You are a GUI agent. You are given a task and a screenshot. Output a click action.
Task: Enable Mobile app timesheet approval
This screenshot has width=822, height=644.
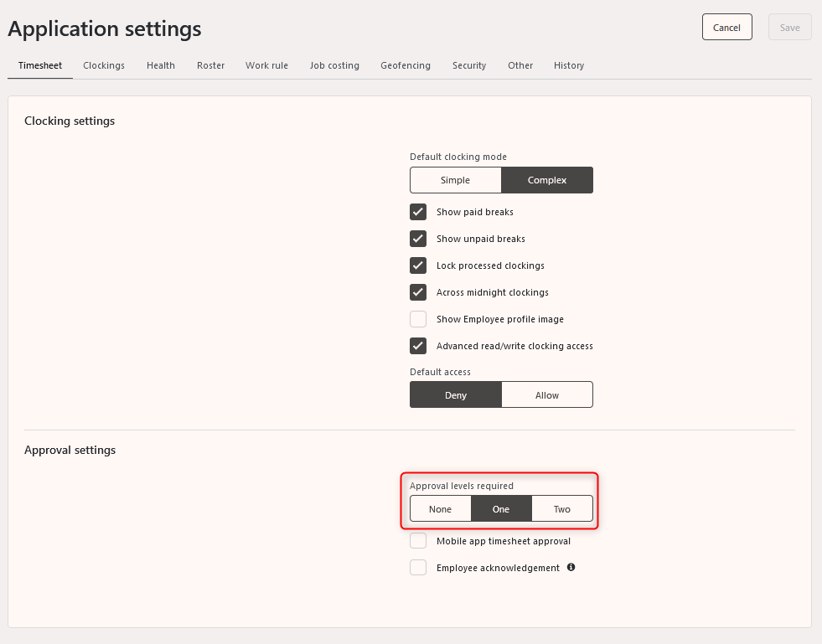point(418,540)
